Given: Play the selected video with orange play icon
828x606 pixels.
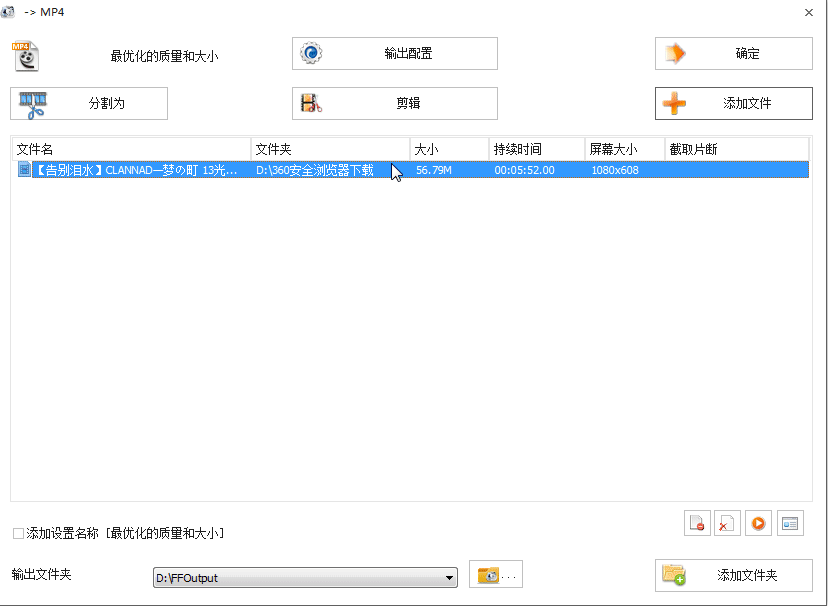Looking at the screenshot, I should [x=759, y=523].
